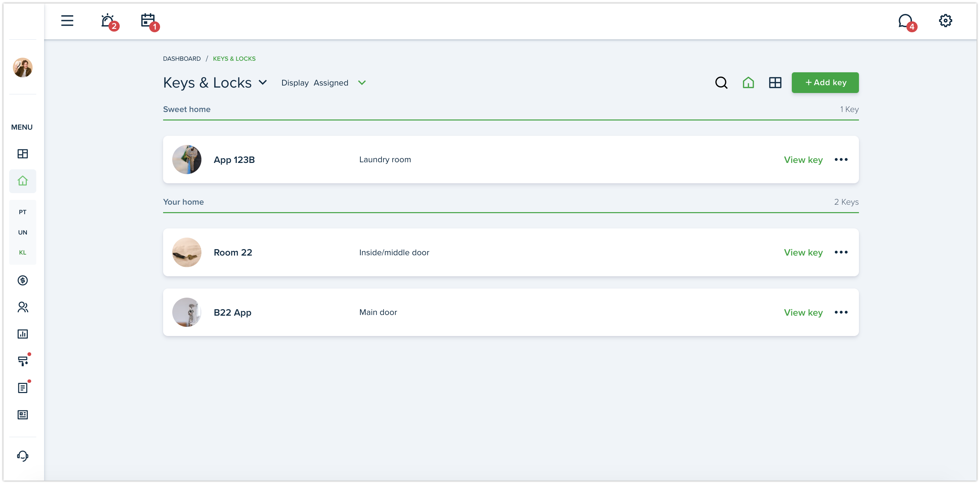This screenshot has height=484, width=980.
Task: Open more options for App 123B
Action: pos(841,160)
